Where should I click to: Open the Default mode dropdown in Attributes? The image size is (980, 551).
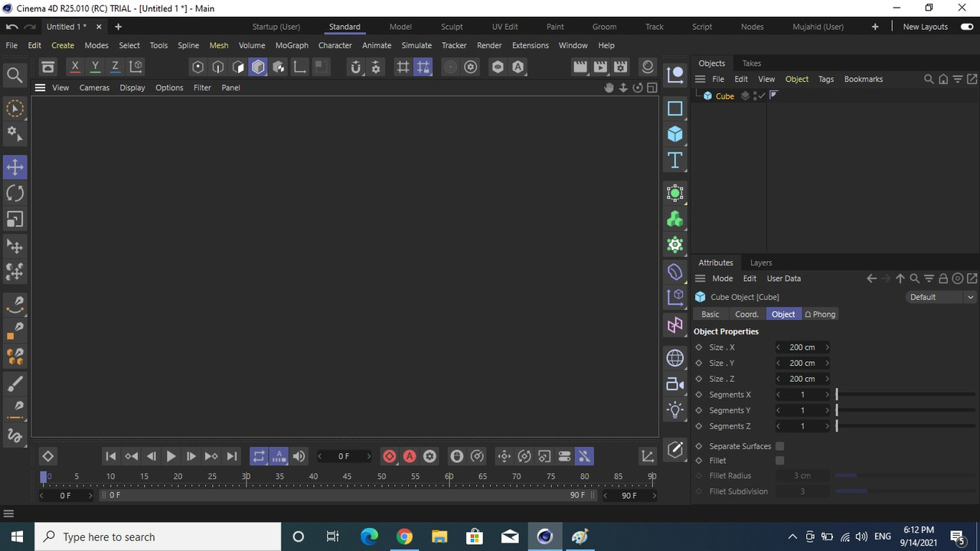tap(940, 297)
